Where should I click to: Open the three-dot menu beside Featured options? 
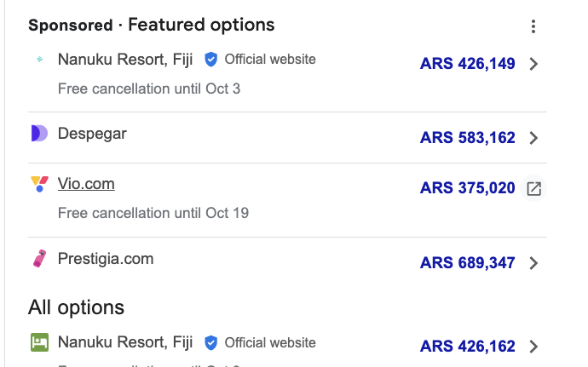point(533,26)
